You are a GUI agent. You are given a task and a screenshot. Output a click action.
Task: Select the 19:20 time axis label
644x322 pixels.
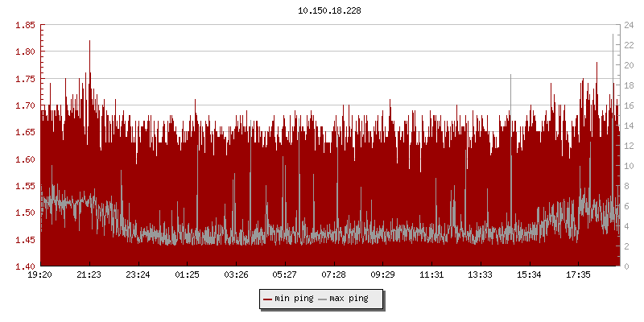click(x=40, y=275)
